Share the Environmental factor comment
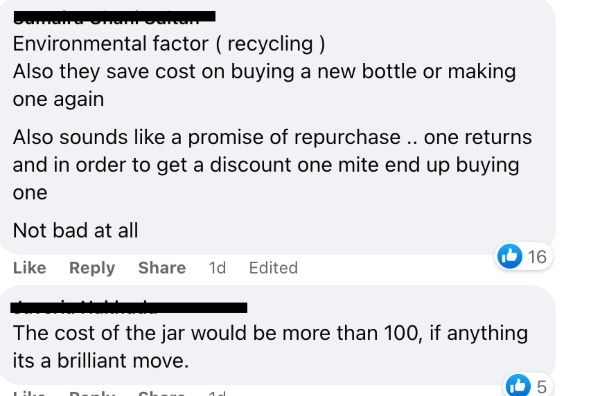The image size is (600, 396). click(162, 267)
